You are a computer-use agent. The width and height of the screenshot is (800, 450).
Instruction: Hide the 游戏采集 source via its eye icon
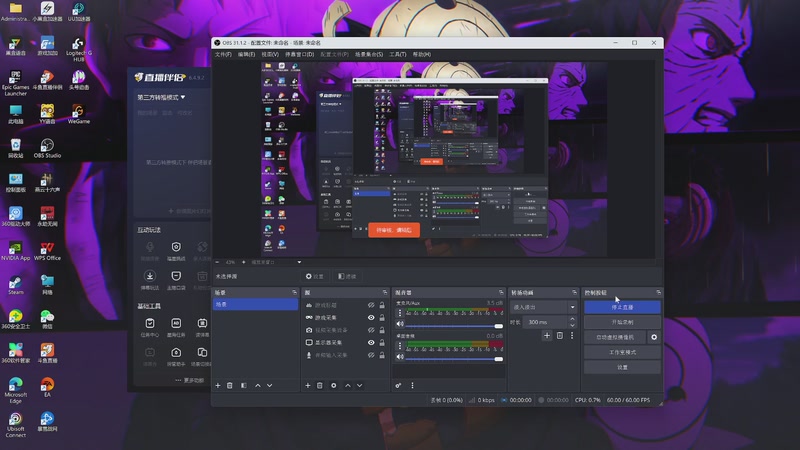click(x=371, y=317)
